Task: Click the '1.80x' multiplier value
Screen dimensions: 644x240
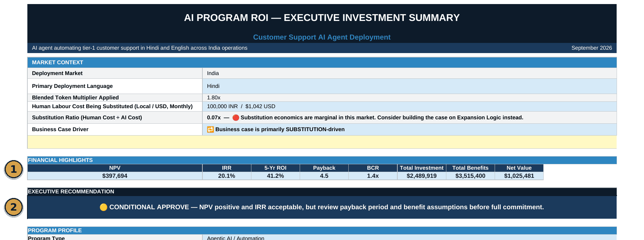Action: (214, 98)
